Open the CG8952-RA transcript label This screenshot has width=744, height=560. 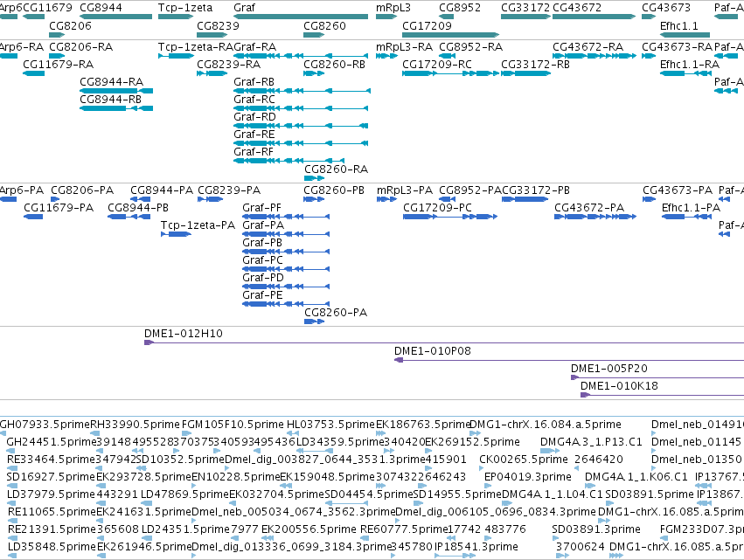(470, 46)
